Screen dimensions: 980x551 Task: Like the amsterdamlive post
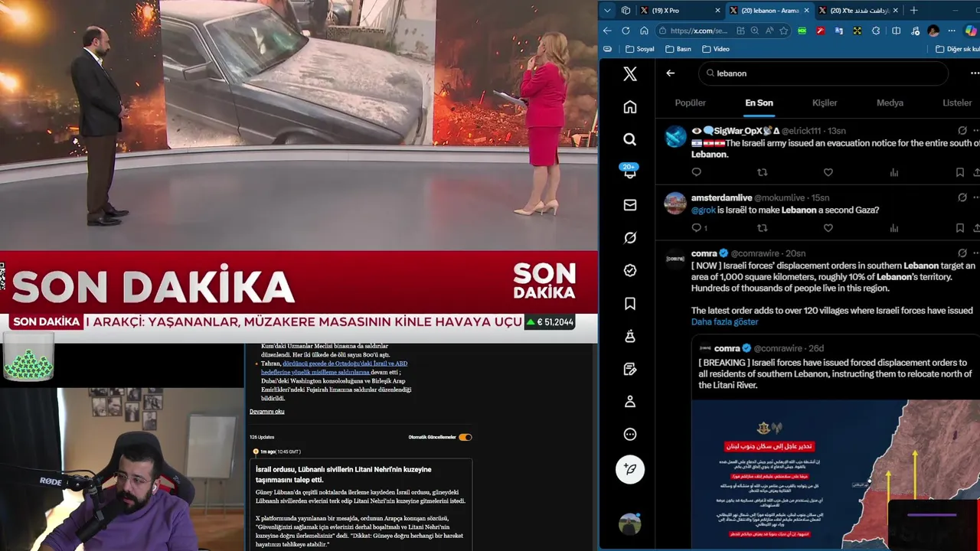tap(828, 228)
